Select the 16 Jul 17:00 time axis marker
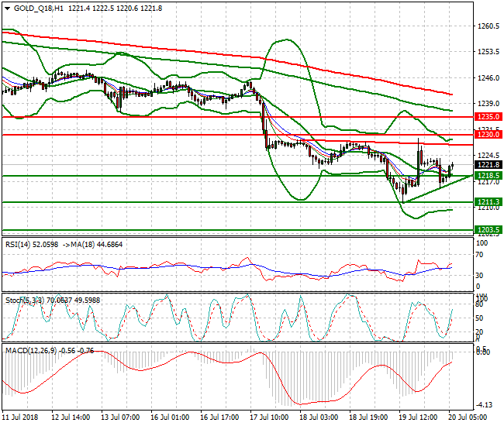This screenshot has height=426, width=504. (219, 417)
